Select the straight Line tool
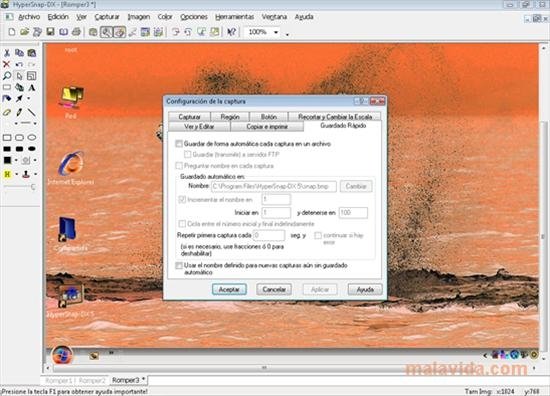The height and width of the screenshot is (396, 550). coord(32,113)
